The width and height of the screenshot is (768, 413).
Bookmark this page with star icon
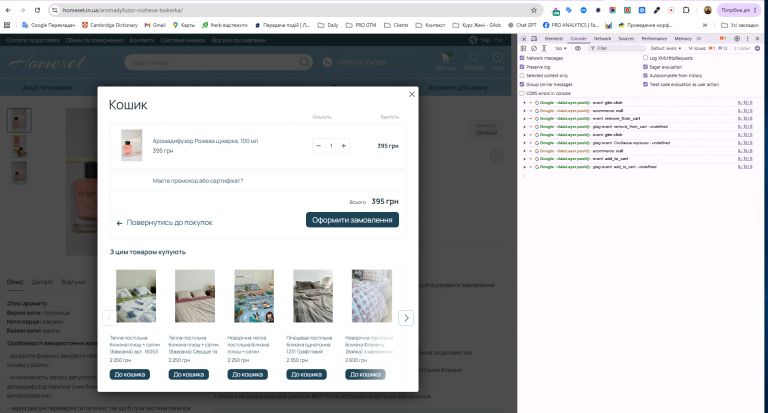(x=534, y=10)
